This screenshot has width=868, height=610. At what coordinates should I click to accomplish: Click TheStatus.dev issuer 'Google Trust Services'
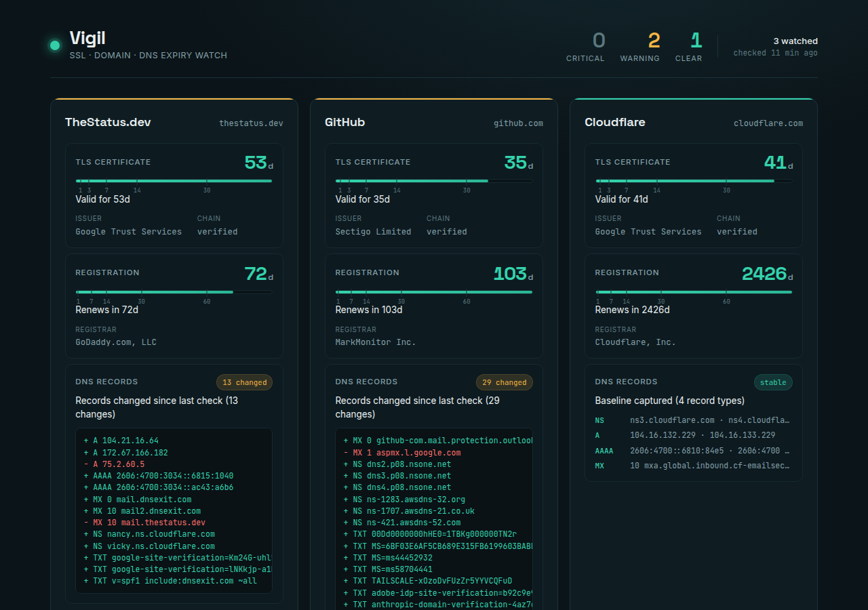point(129,232)
